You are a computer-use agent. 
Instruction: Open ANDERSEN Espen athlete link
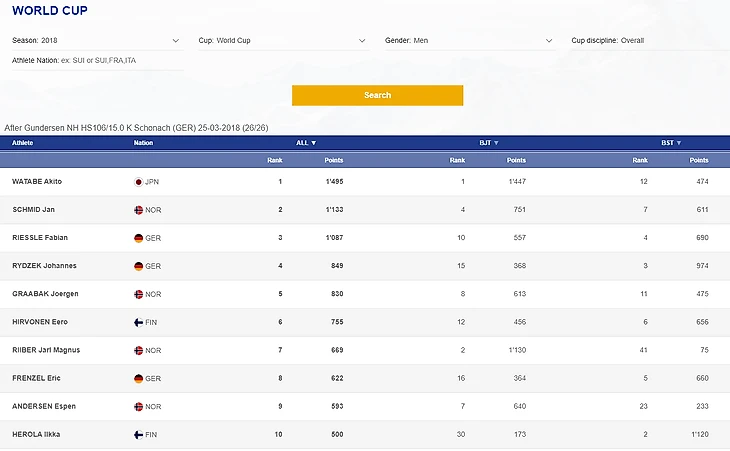pos(44,407)
